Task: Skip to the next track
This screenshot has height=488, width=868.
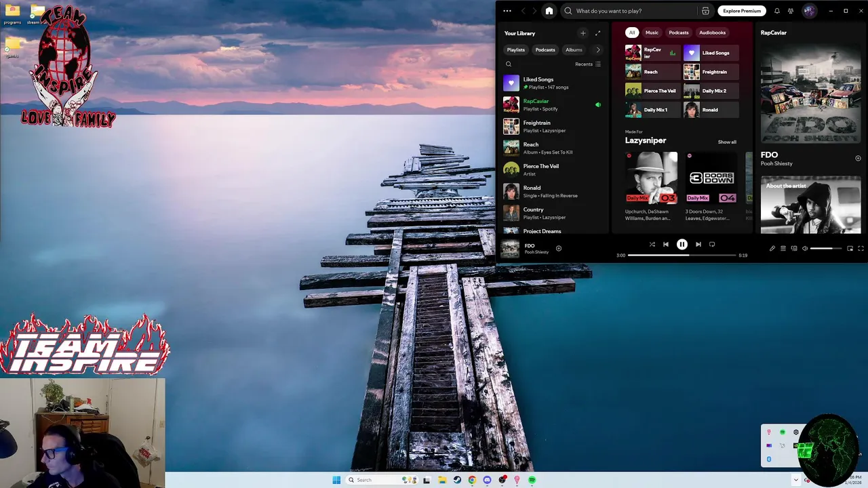Action: click(x=698, y=245)
